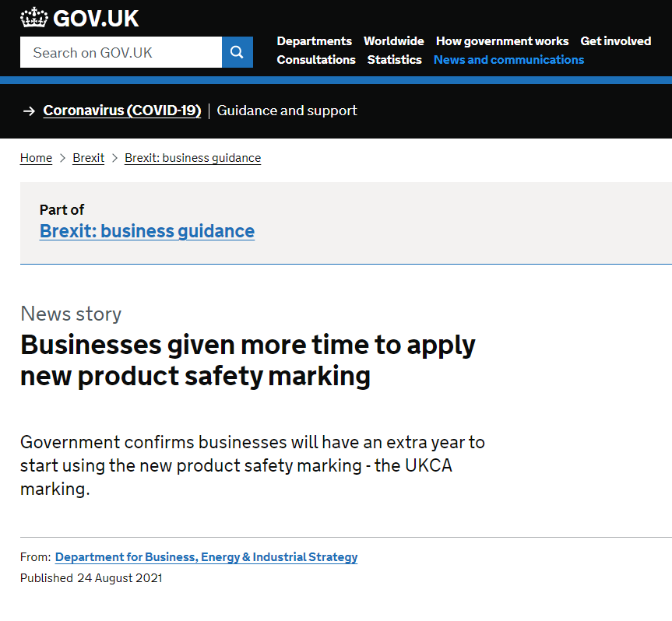This screenshot has height=621, width=672.
Task: Open the Departments section
Action: tap(314, 41)
